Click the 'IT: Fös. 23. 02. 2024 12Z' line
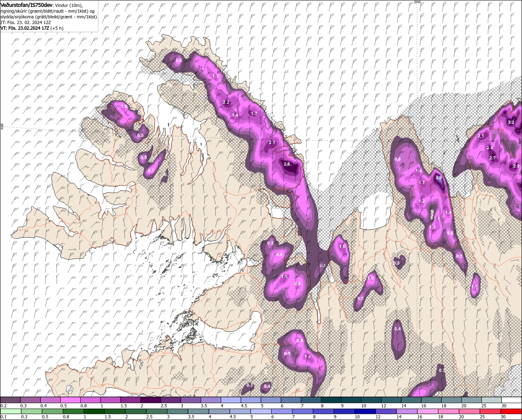The width and height of the screenshot is (522, 420). [25, 22]
